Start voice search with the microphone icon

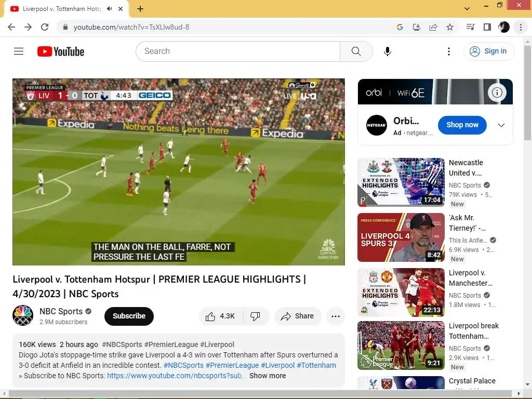point(388,51)
